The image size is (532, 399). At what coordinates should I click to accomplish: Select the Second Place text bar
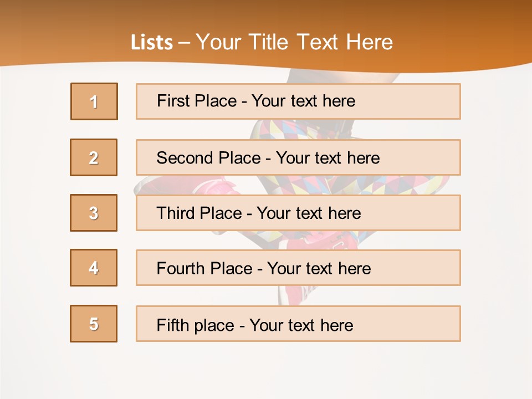298,157
